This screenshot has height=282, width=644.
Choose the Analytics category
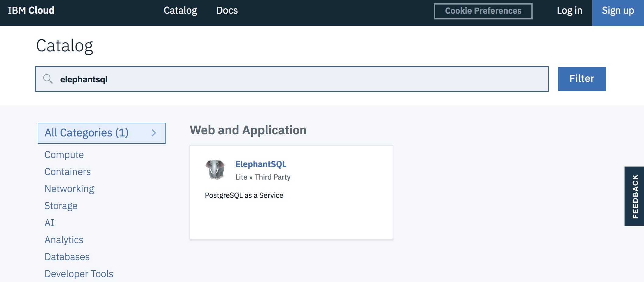coord(64,240)
